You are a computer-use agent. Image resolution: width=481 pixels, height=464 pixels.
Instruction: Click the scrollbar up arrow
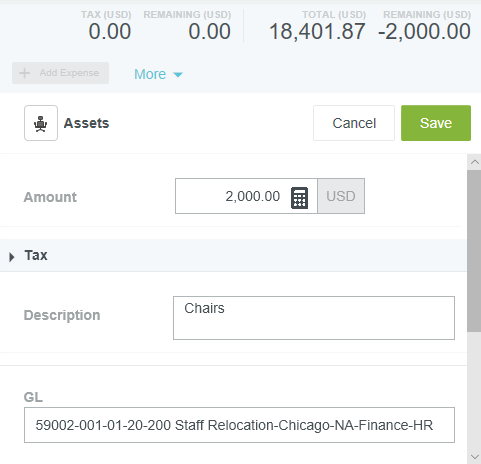point(474,162)
